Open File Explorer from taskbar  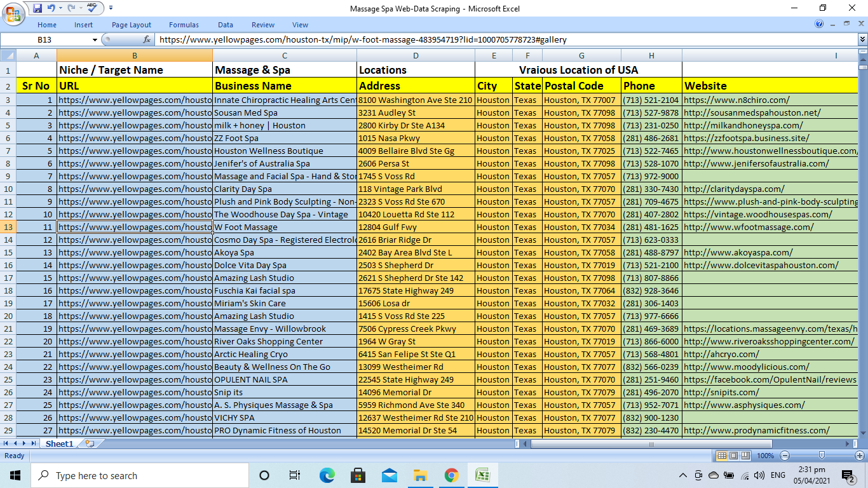(420, 475)
